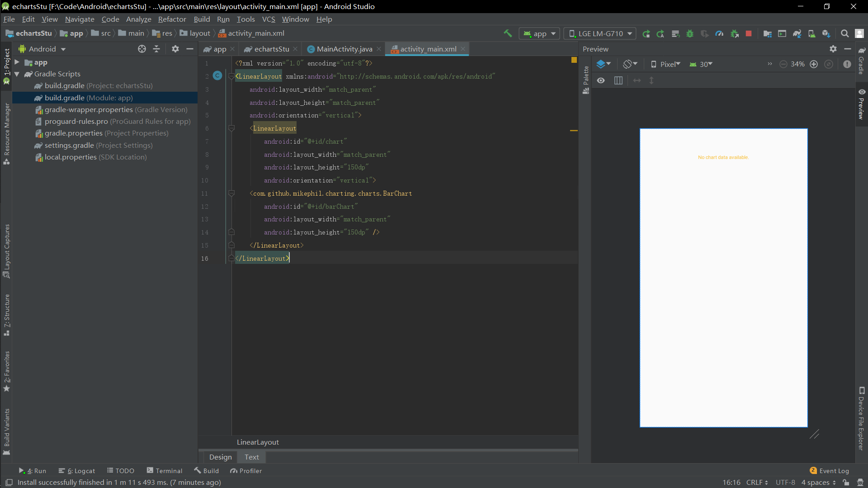Open the API 30 version dropdown

click(x=701, y=64)
